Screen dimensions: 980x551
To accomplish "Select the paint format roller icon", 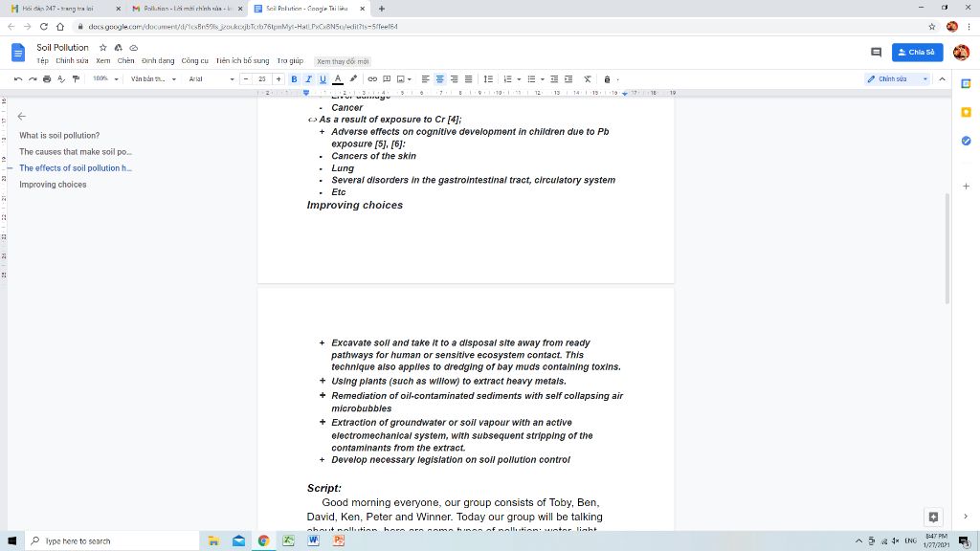I will [77, 79].
